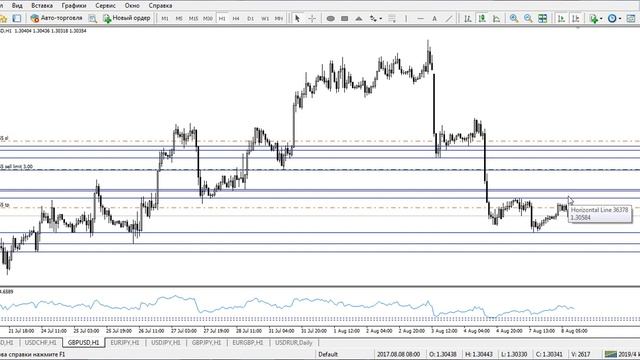Image resolution: width=640 pixels, height=360 pixels.
Task: Open the Вид menu
Action: coord(17,6)
